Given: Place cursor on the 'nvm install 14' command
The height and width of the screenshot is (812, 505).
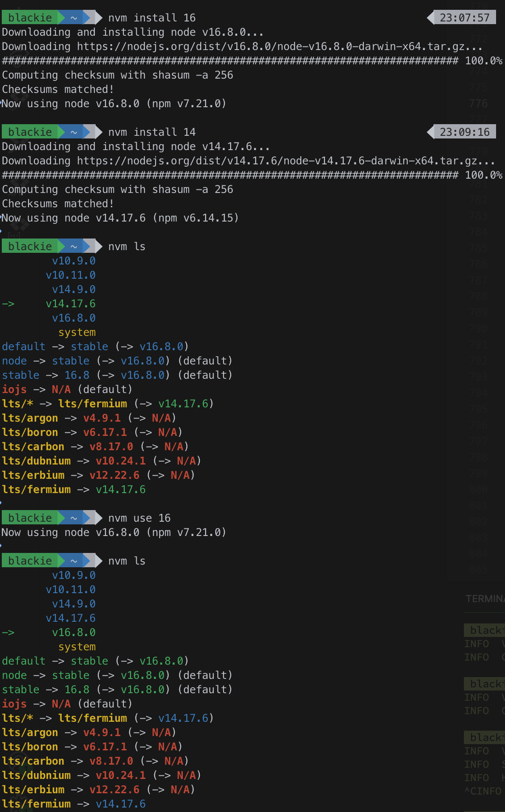Looking at the screenshot, I should [x=152, y=132].
